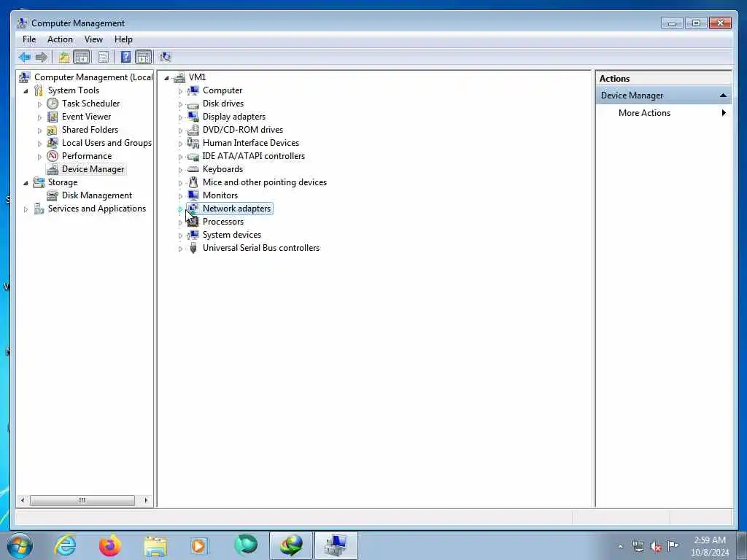Select the Network adapters label
The height and width of the screenshot is (560, 747).
click(x=236, y=209)
